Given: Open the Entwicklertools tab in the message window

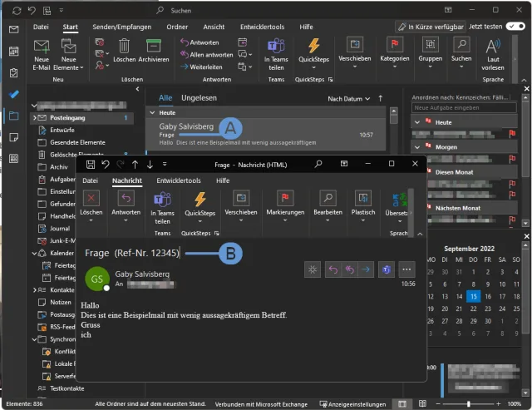Looking at the screenshot, I should pos(179,180).
